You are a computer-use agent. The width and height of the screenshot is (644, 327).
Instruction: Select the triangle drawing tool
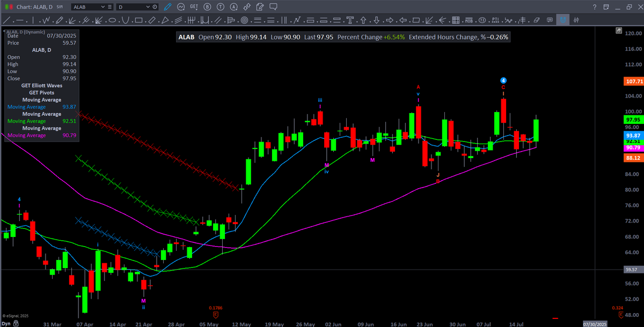pos(165,20)
